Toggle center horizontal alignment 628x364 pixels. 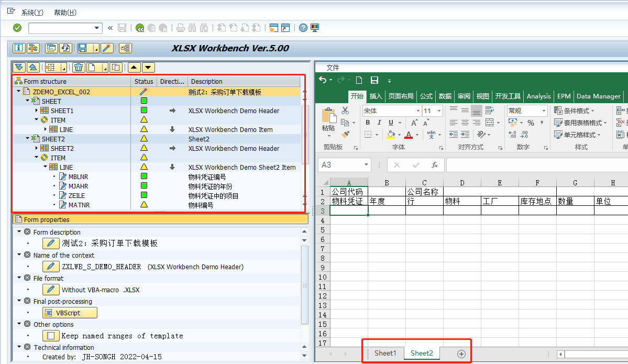coord(465,123)
